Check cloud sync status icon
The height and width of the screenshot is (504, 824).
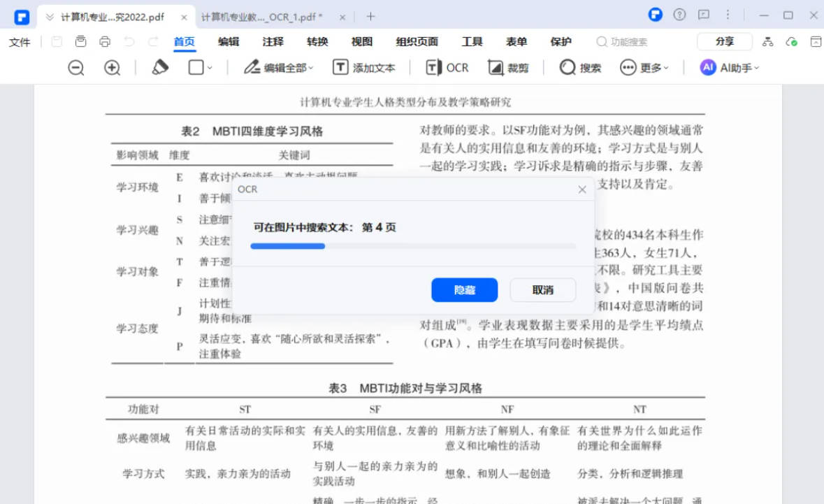(x=791, y=42)
